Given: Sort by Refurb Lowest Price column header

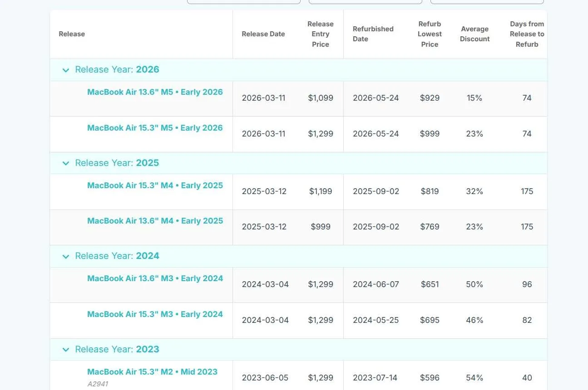Looking at the screenshot, I should pos(430,34).
